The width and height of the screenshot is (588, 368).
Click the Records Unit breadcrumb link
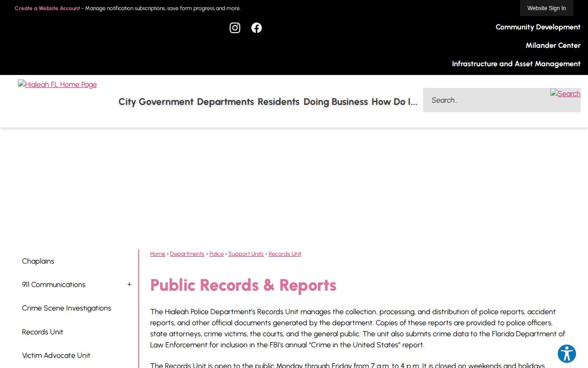coord(285,254)
